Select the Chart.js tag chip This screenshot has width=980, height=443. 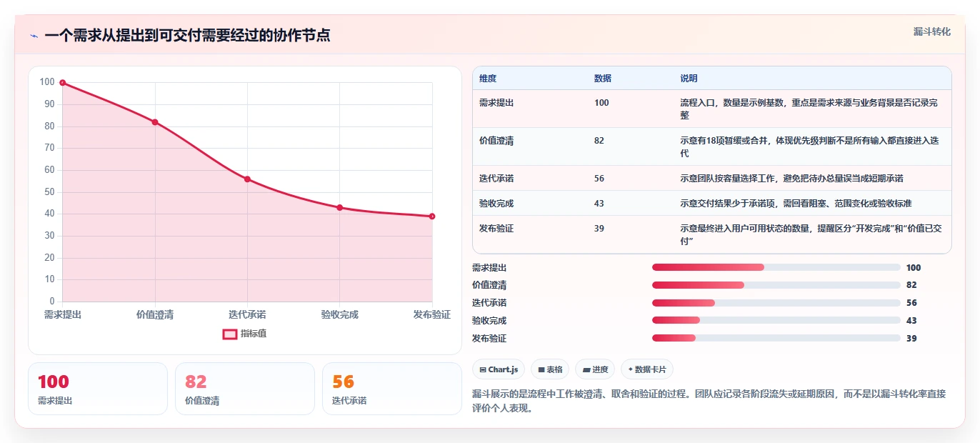pos(499,369)
